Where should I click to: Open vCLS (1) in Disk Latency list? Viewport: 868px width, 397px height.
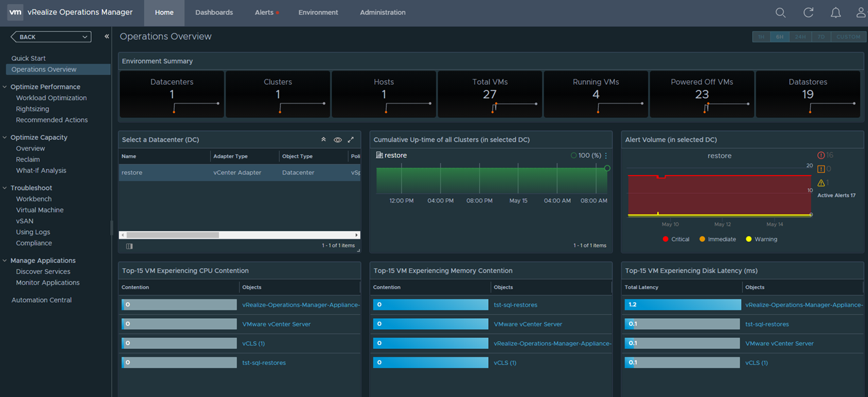point(757,363)
